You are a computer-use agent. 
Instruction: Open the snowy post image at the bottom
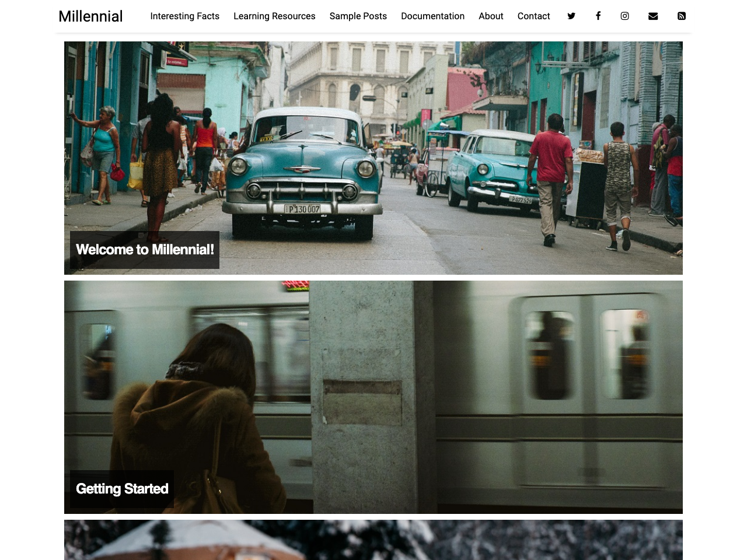pyautogui.click(x=373, y=540)
